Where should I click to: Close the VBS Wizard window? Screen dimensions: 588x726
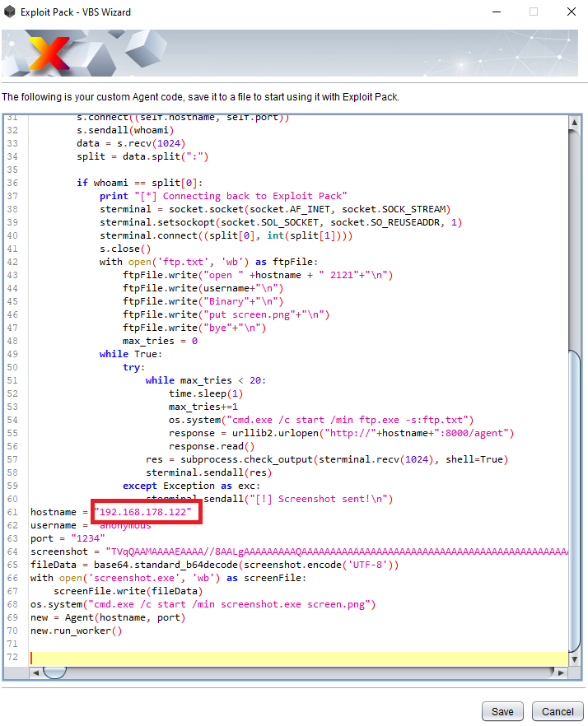pyautogui.click(x=572, y=12)
